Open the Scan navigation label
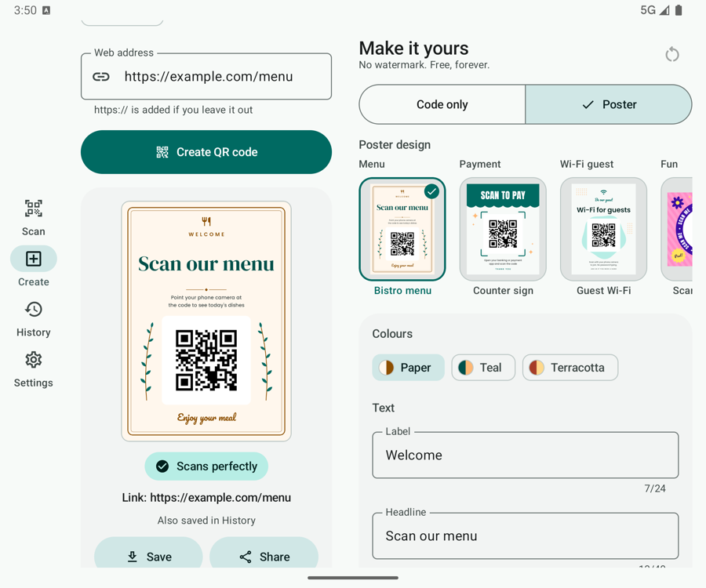706x588 pixels. (x=33, y=232)
